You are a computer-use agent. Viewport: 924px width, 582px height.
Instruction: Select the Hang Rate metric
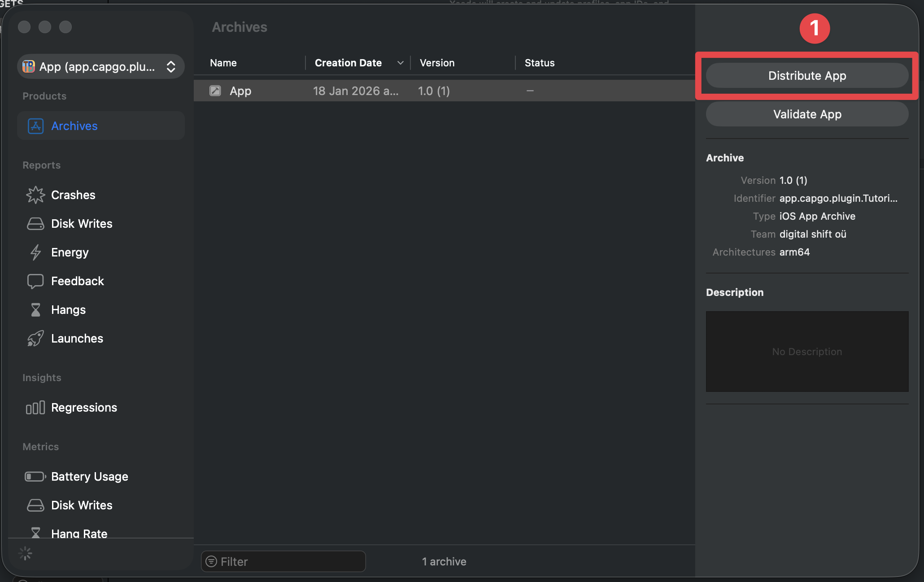tap(79, 533)
